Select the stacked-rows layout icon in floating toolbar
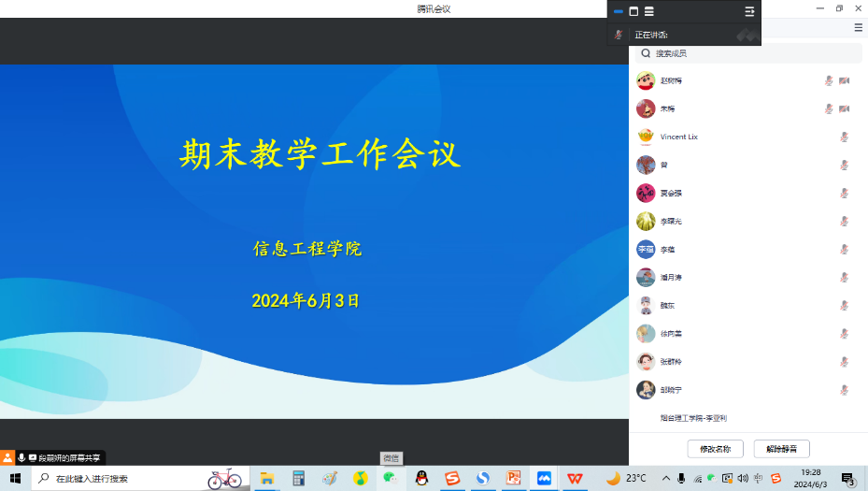Image resolution: width=868 pixels, height=491 pixels. 648,11
